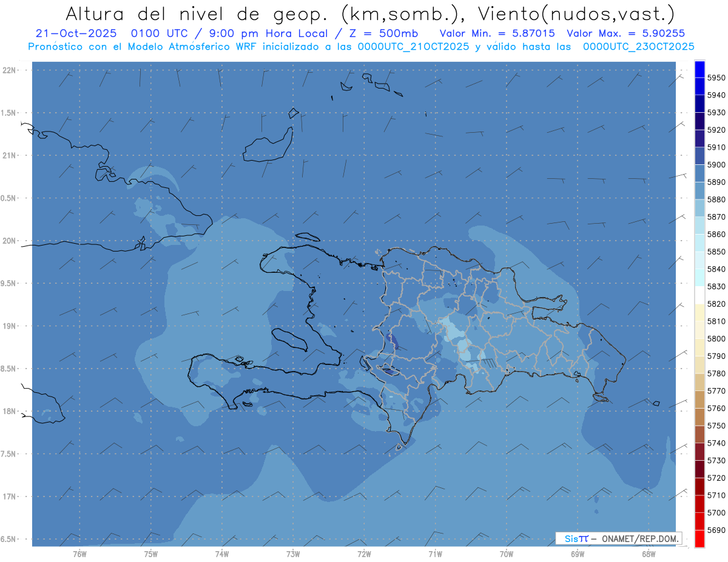This screenshot has height=562, width=728.
Task: Select the '5790' colorbar value
Action: pyautogui.click(x=716, y=356)
